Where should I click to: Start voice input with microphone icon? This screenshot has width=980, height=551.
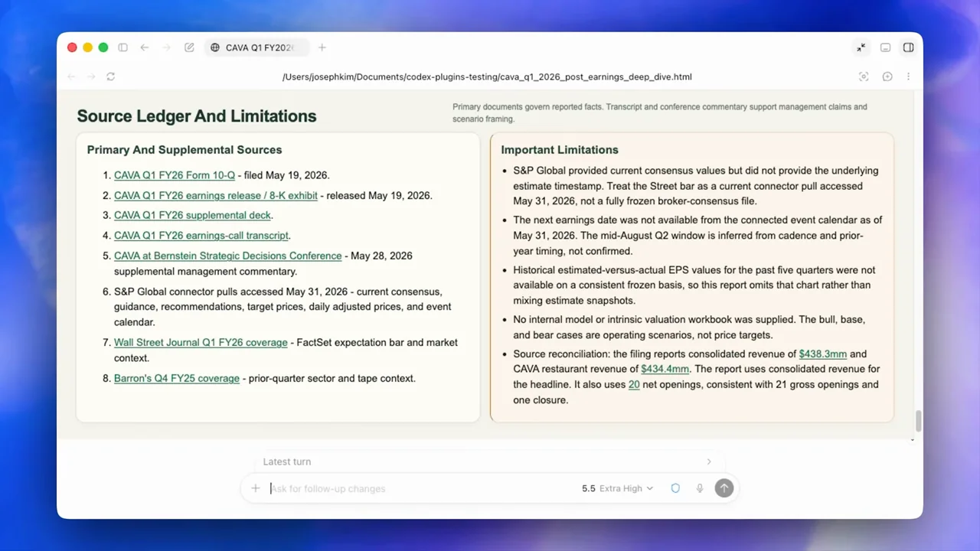[x=700, y=488]
